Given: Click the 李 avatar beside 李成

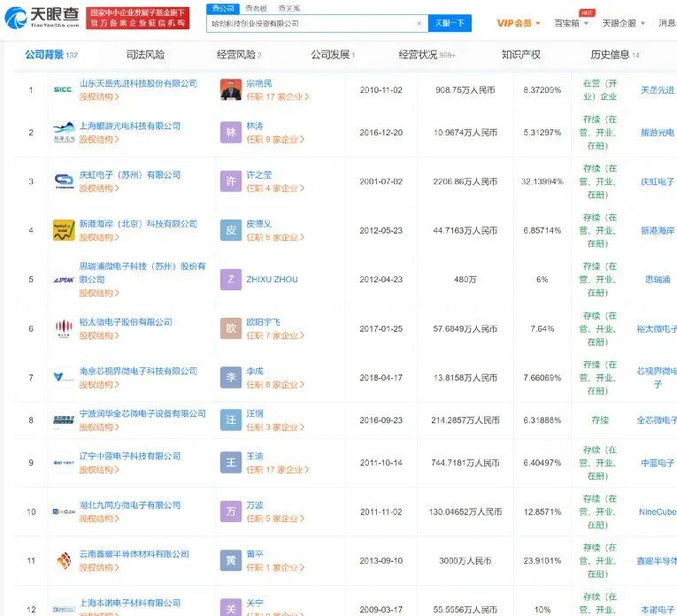Looking at the screenshot, I should 231,378.
